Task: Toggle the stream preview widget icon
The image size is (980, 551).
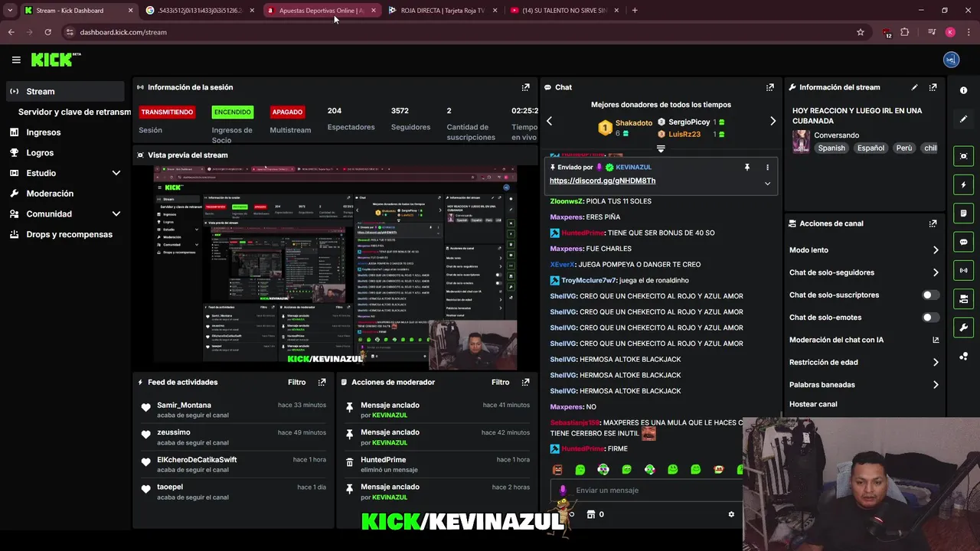Action: pyautogui.click(x=963, y=156)
